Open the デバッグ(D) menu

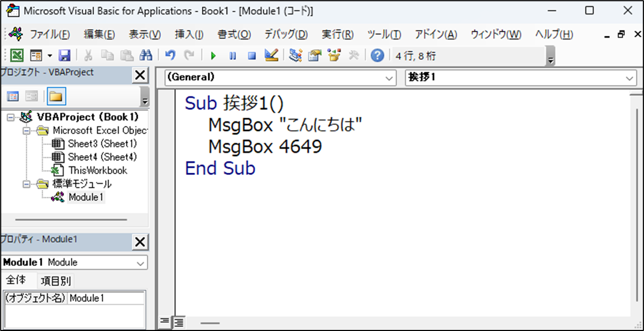(286, 35)
